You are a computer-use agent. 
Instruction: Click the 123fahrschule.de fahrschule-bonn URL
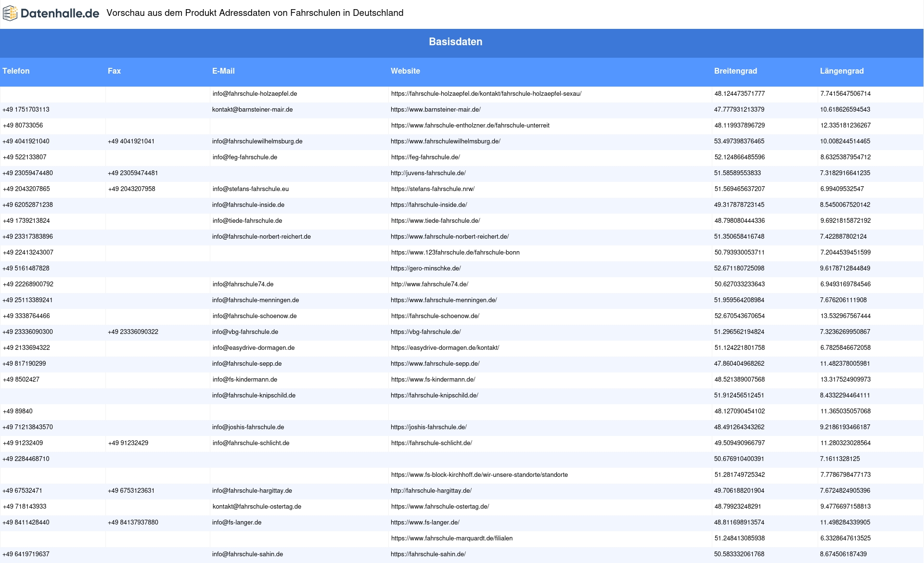455,253
